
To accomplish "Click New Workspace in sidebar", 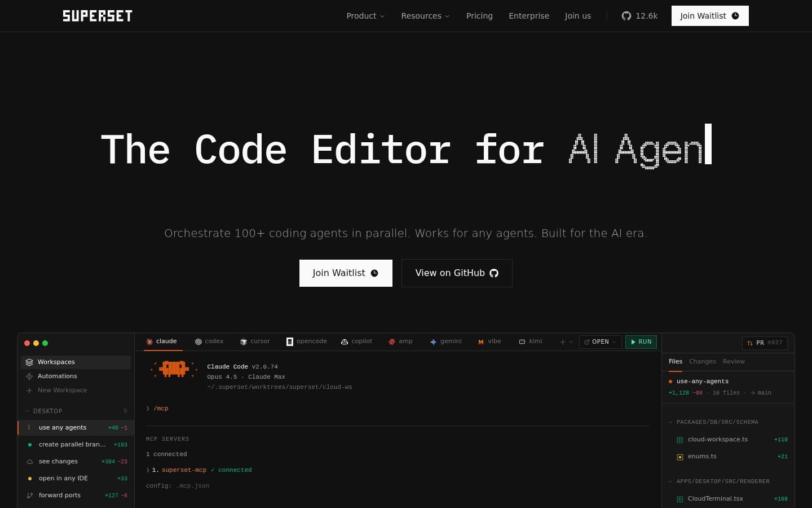I will click(x=76, y=390).
